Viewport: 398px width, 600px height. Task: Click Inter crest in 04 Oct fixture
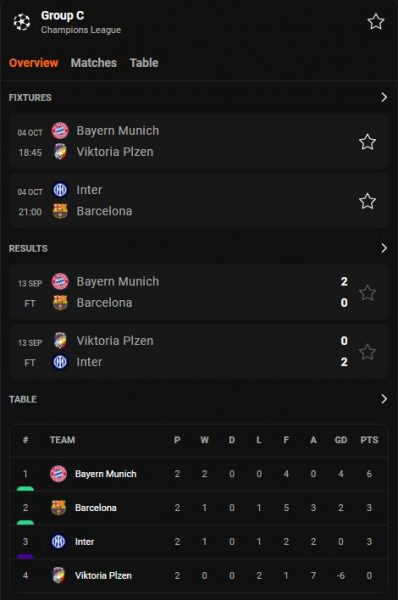tap(60, 190)
